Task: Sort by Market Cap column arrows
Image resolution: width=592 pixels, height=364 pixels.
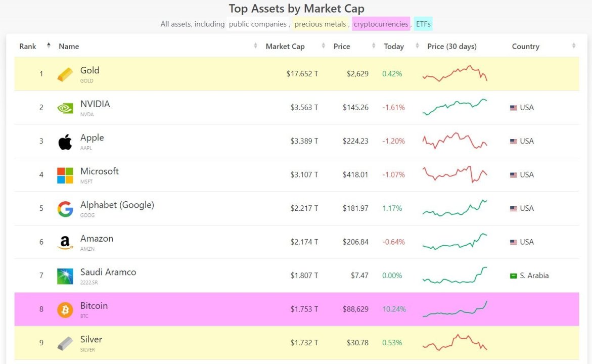Action: point(323,46)
